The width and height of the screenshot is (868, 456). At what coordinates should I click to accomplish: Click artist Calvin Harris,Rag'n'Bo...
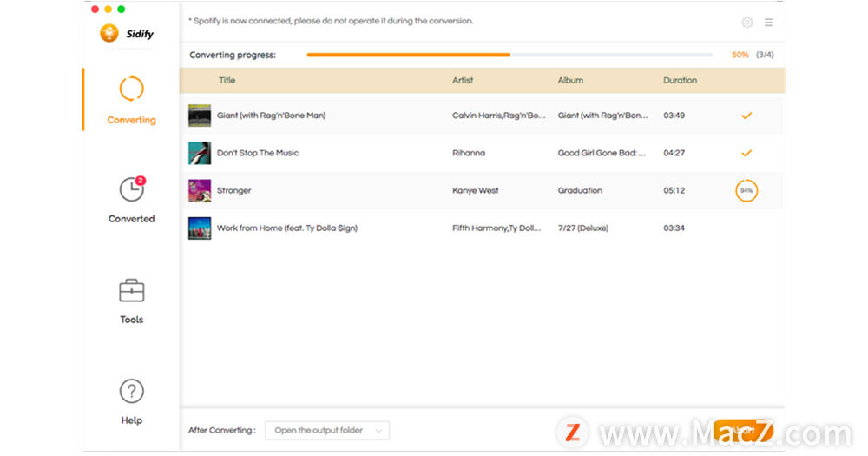coord(498,116)
